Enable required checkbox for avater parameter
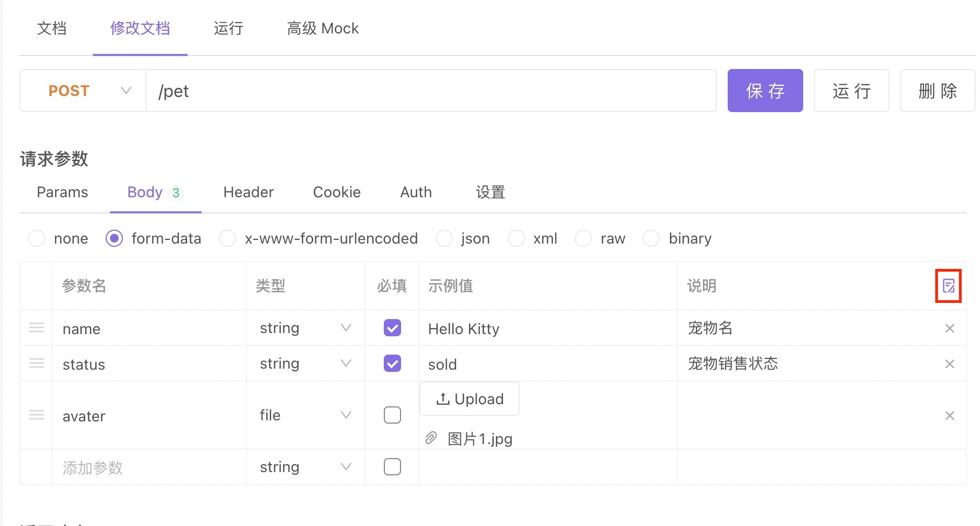 click(x=392, y=414)
